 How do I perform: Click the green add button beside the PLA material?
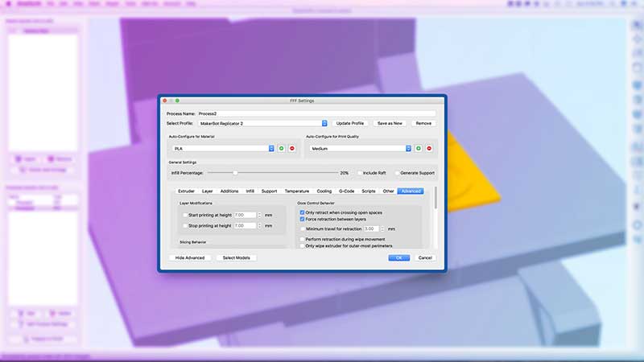(x=282, y=149)
